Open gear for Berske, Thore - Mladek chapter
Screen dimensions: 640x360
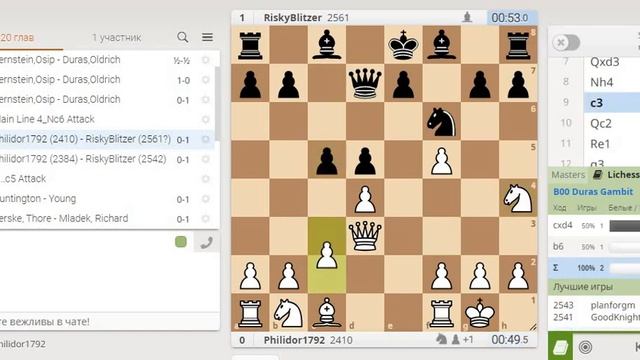click(206, 218)
